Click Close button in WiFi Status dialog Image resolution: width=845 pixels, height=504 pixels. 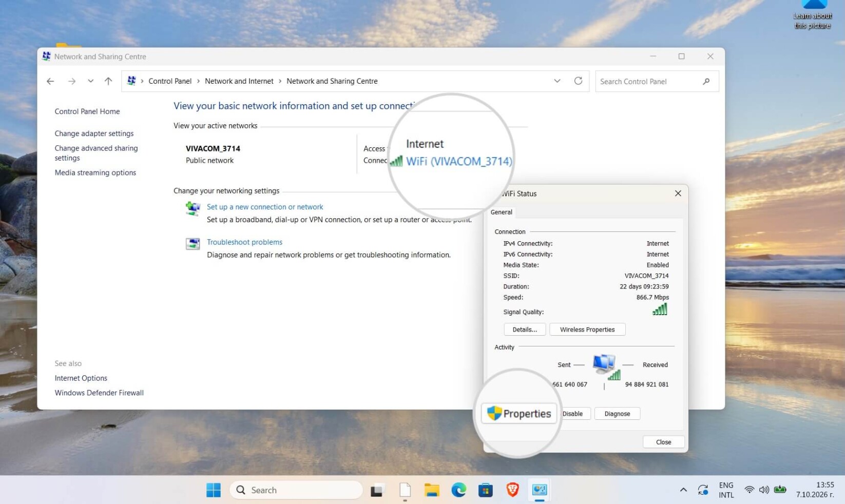pos(663,442)
